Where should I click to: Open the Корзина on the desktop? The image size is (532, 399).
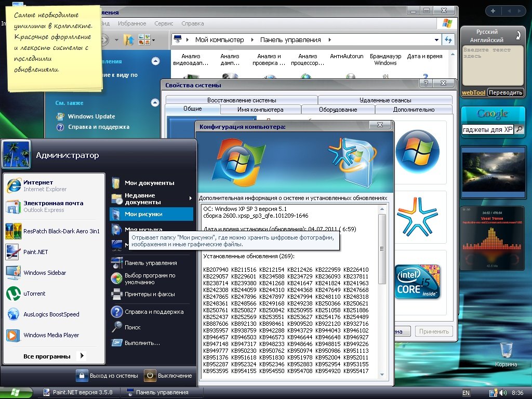click(x=506, y=354)
